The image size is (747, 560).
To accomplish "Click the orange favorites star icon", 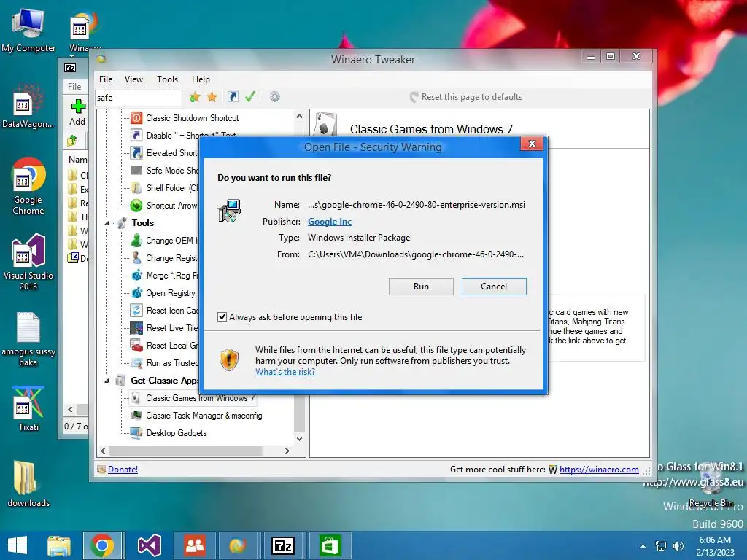I will tap(212, 97).
